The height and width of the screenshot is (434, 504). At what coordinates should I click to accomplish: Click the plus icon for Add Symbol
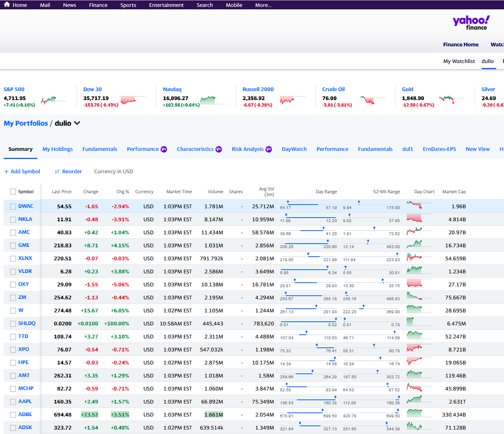pyautogui.click(x=6, y=172)
